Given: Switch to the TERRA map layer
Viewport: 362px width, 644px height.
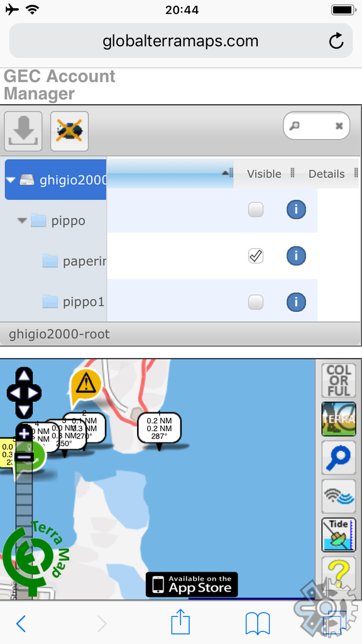Looking at the screenshot, I should 339,419.
